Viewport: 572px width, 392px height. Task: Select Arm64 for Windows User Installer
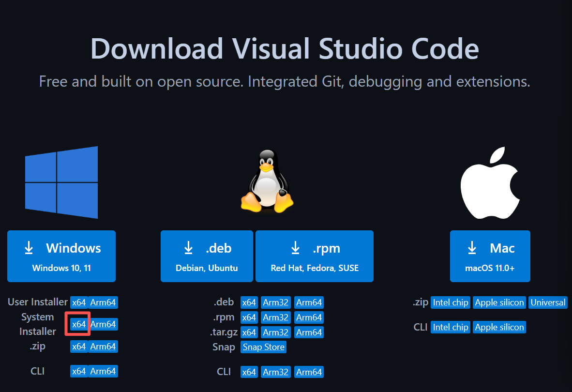103,302
